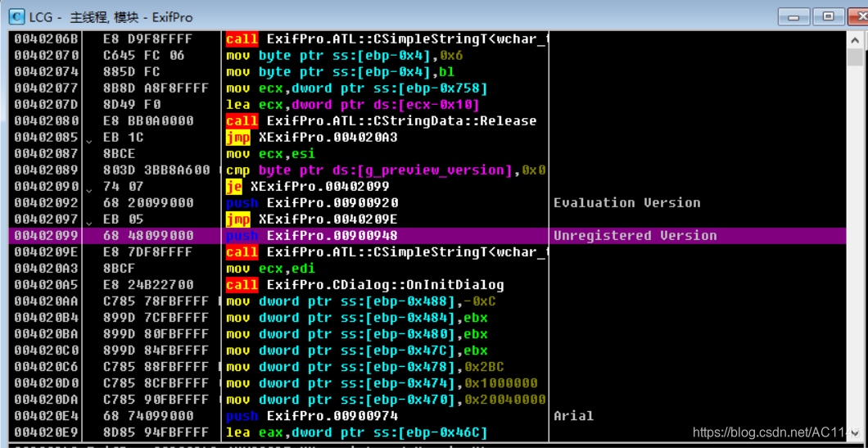Maximize the LCG debugger window
868x448 pixels.
pos(829,16)
